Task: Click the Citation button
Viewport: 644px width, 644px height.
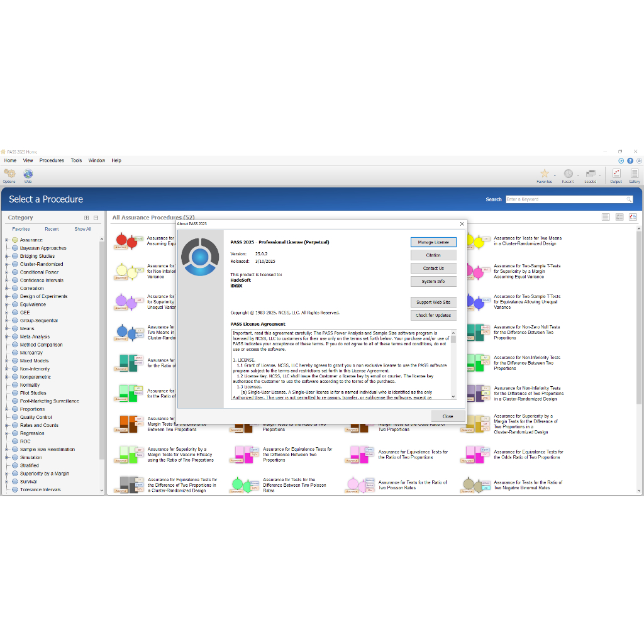Action: [x=433, y=255]
